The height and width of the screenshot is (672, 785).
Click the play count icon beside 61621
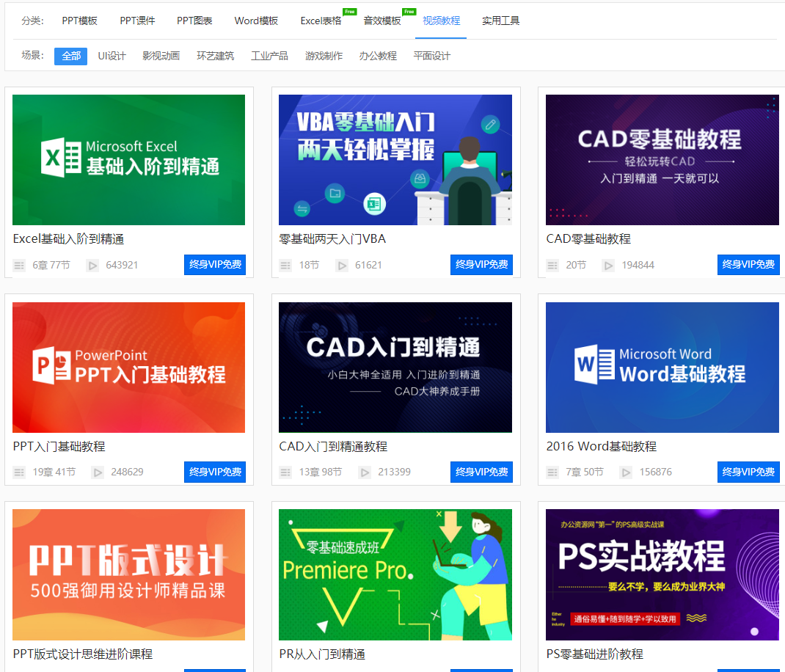(342, 266)
